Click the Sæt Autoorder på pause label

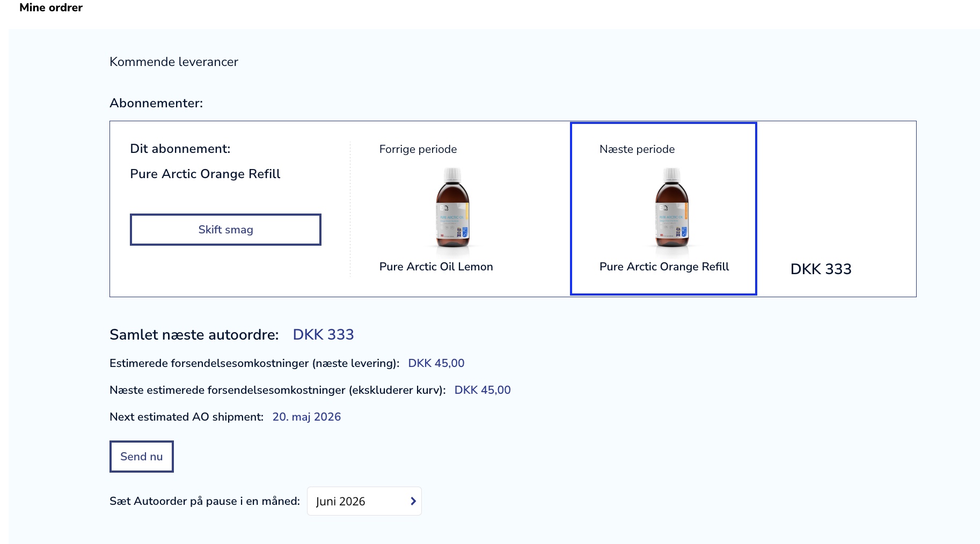click(204, 501)
